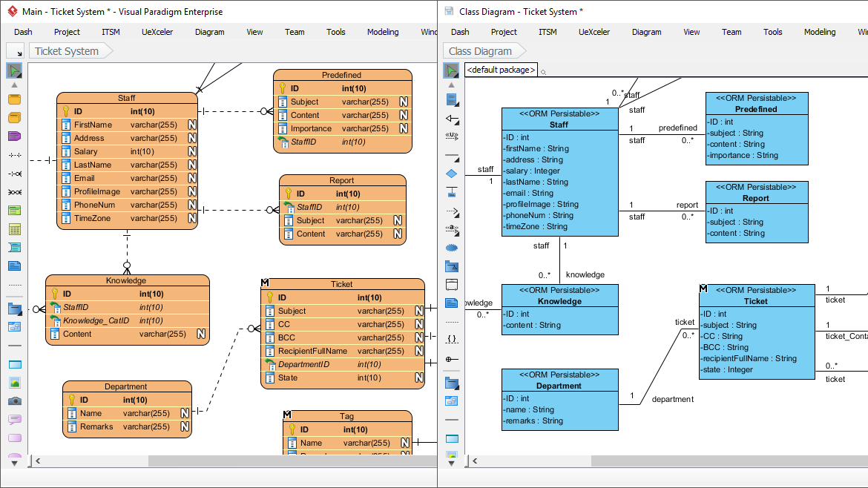Select the One-to-One Relationship tool
Viewport: 868px width, 488px height.
13,154
